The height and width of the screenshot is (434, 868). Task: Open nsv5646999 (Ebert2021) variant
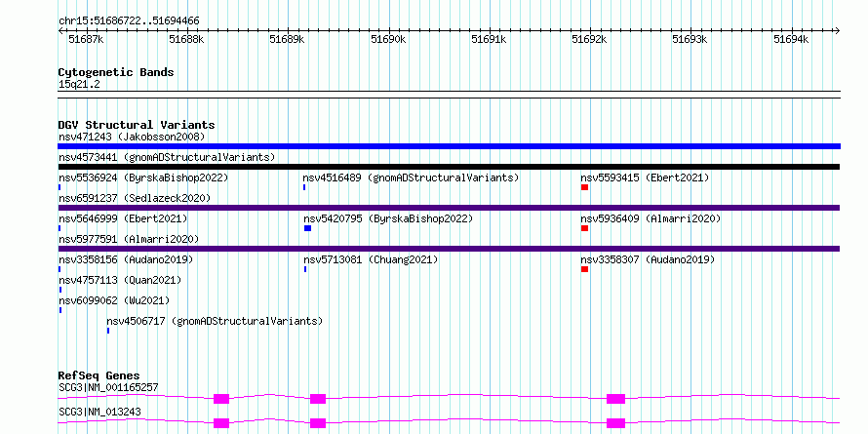click(123, 218)
